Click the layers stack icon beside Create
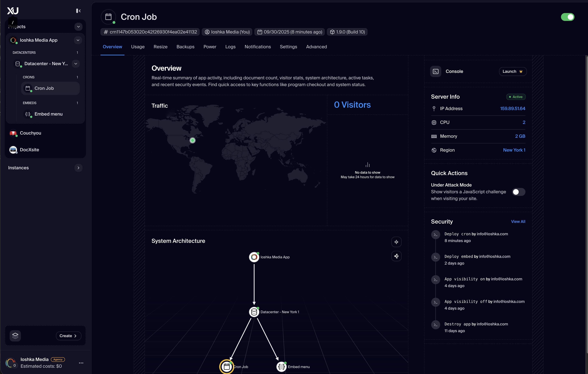Viewport: 588px width, 374px height. pyautogui.click(x=15, y=336)
